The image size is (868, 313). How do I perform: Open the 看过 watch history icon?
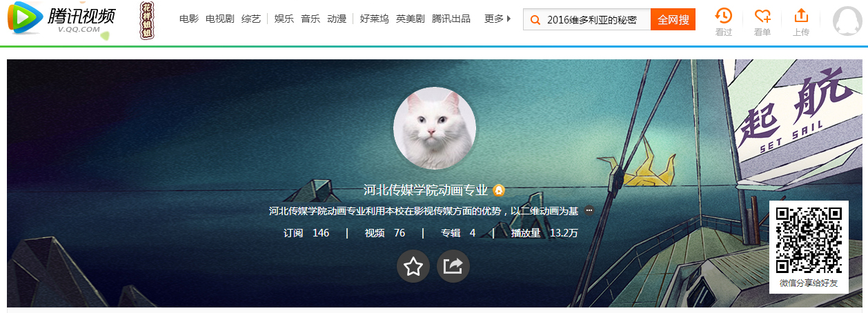[x=723, y=16]
